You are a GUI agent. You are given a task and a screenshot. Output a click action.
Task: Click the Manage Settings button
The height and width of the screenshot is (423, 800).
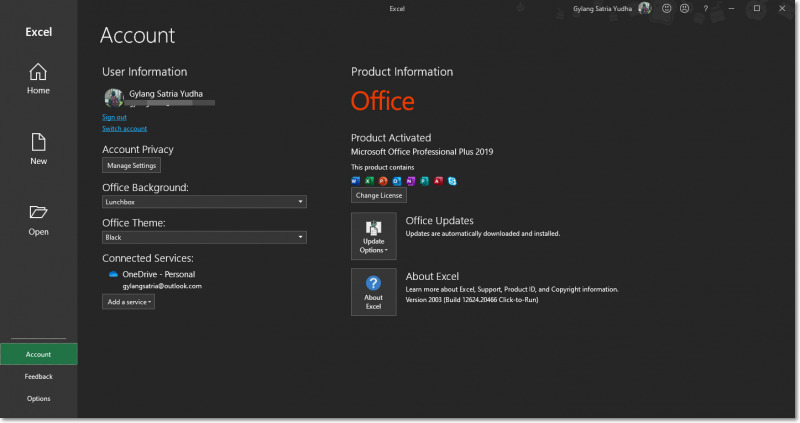click(x=132, y=165)
